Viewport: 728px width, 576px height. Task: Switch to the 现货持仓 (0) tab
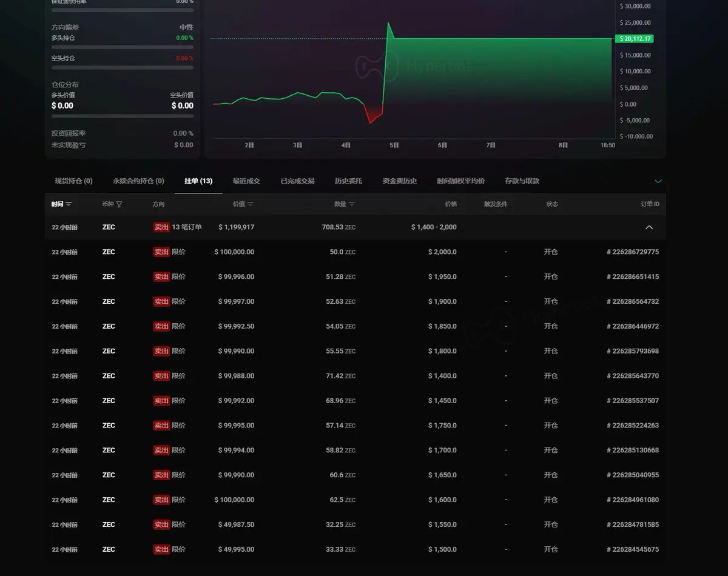(73, 181)
